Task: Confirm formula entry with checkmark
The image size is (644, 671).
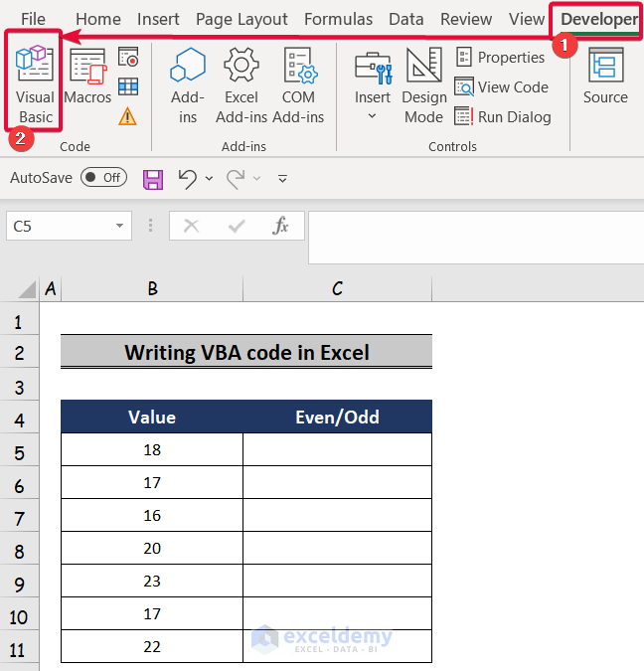Action: point(237,226)
